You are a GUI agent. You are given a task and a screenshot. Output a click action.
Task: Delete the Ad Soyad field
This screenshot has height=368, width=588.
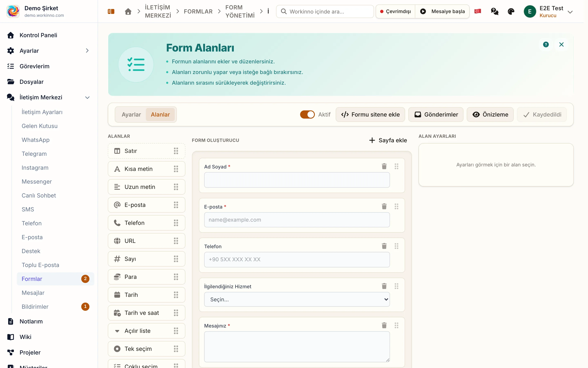(384, 166)
